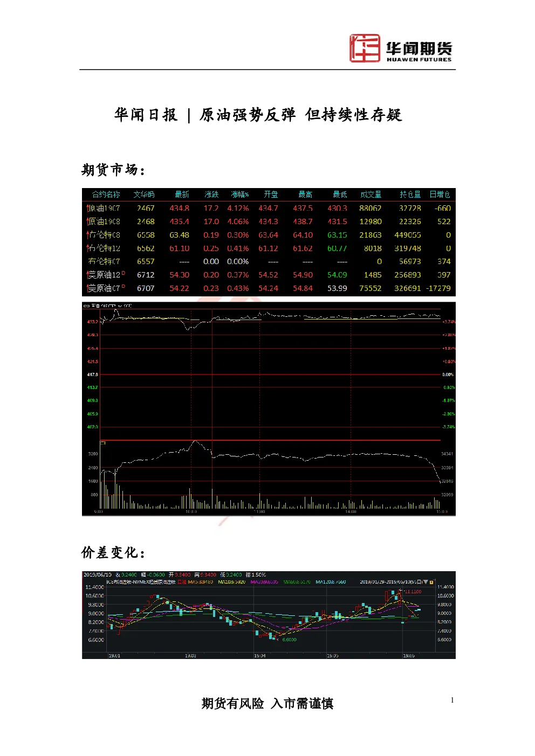The image size is (535, 756).
Task: Select the 美原油07 contract row
Action: click(x=269, y=288)
